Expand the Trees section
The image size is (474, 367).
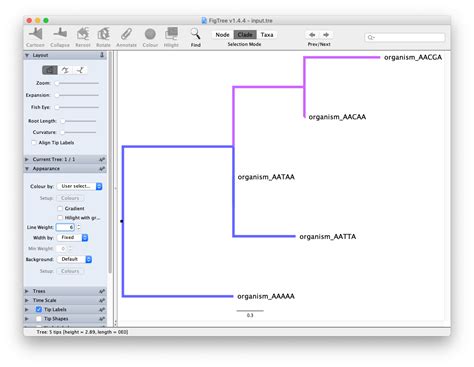(27, 291)
